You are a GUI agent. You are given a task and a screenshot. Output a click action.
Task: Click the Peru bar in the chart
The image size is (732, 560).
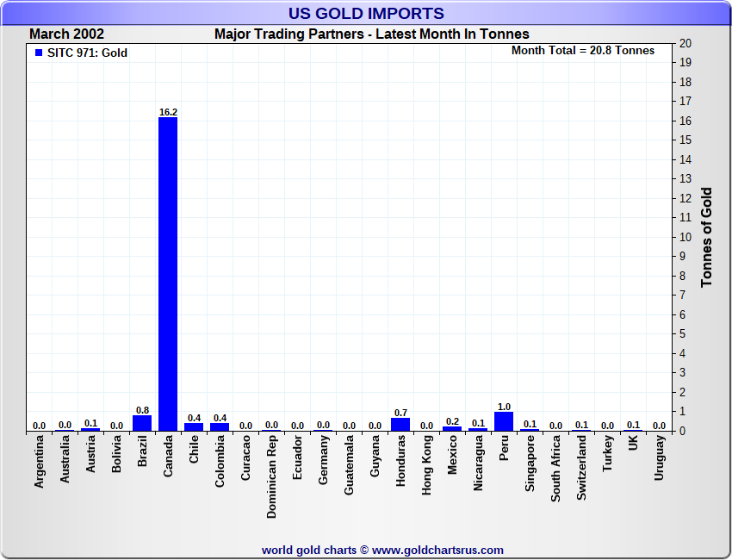tap(504, 421)
